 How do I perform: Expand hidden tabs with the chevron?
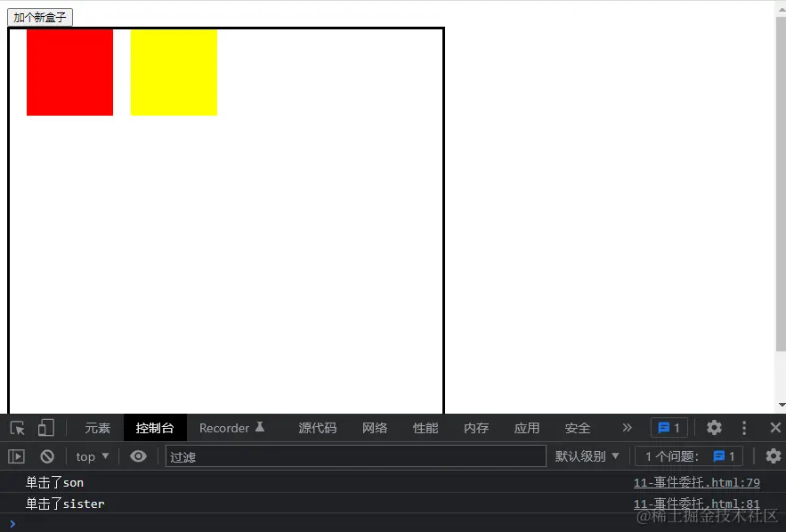[627, 428]
